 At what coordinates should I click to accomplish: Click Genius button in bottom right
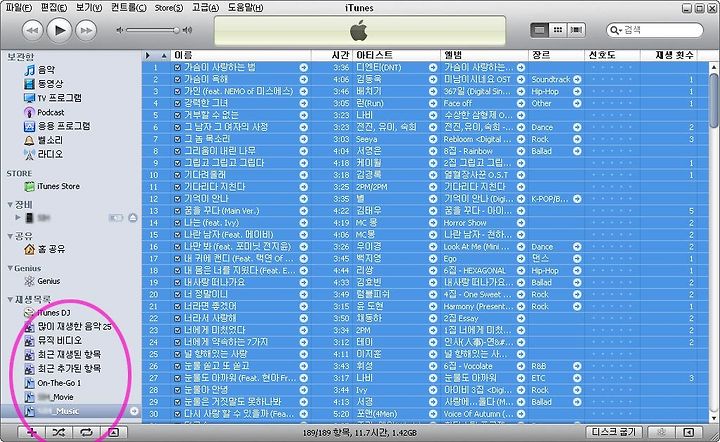coord(662,432)
